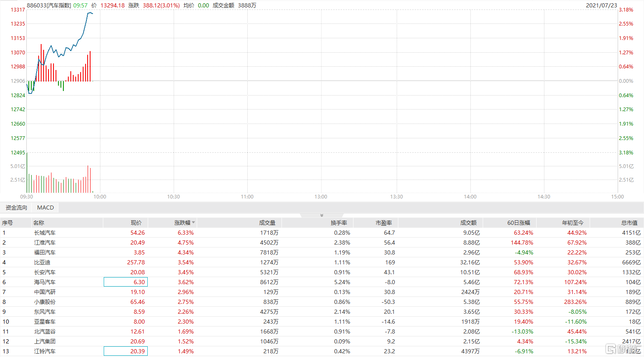Click the date 2021/07/23
Image resolution: width=644 pixels, height=357 pixels.
[x=601, y=5]
